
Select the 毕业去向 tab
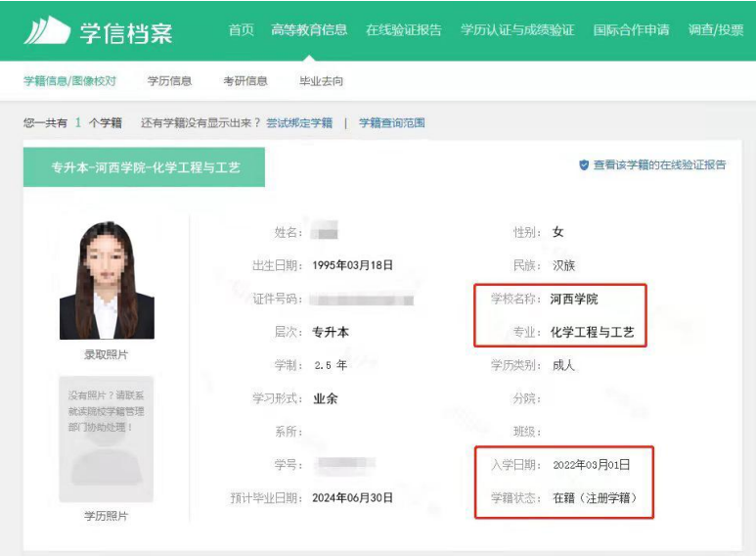pos(321,81)
